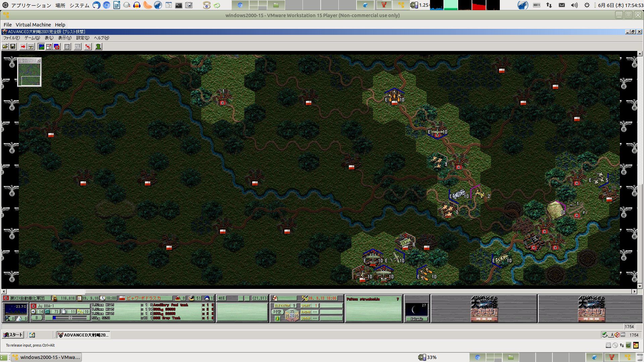Image resolution: width=644 pixels, height=362 pixels.
Task: Click the save floppy disk toolbar icon
Action: click(x=13, y=47)
